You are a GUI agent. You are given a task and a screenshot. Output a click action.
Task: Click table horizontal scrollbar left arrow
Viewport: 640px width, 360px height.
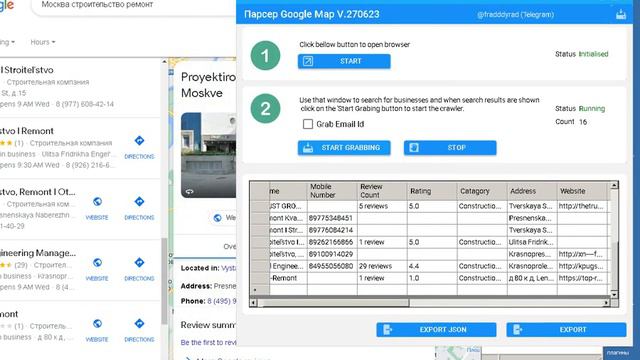(253, 303)
